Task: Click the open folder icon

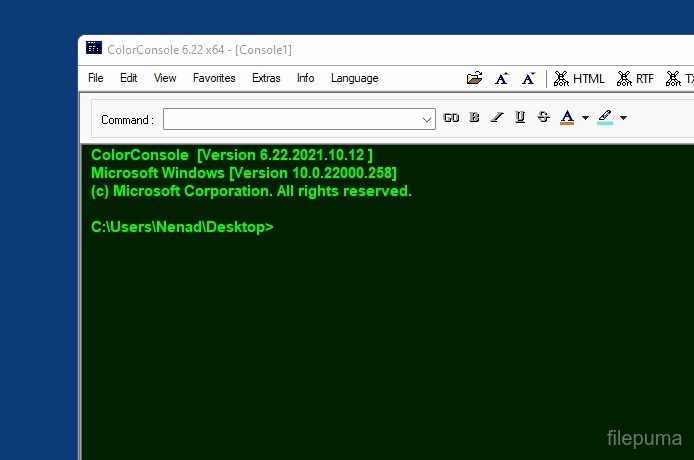Action: [474, 78]
